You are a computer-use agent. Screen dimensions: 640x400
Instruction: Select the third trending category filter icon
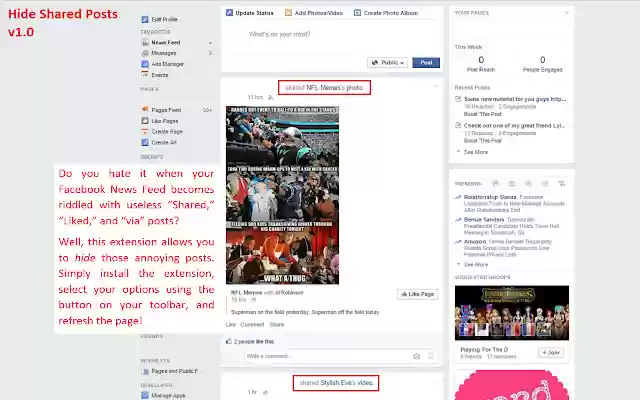click(x=528, y=184)
